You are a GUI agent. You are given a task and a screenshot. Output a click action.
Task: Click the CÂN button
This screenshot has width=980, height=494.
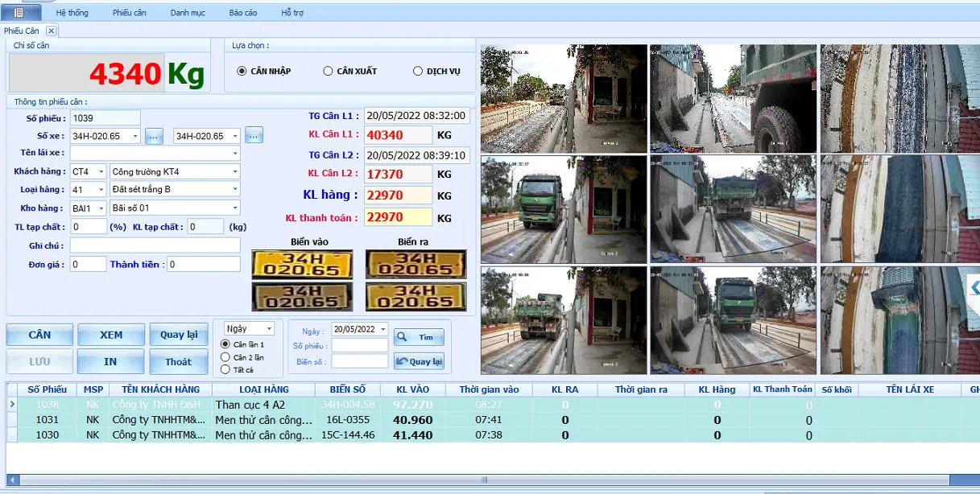click(39, 335)
